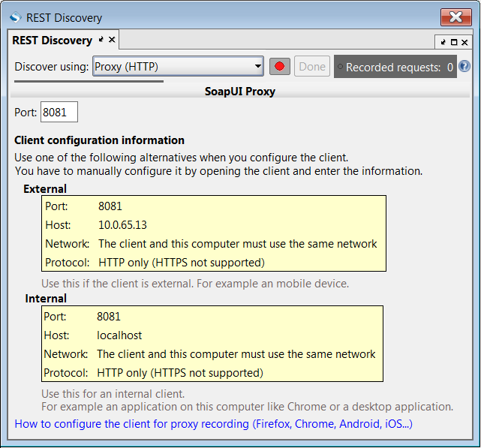Click into the Port field showing 8081
Screen dimensions: 481x448
coord(59,112)
